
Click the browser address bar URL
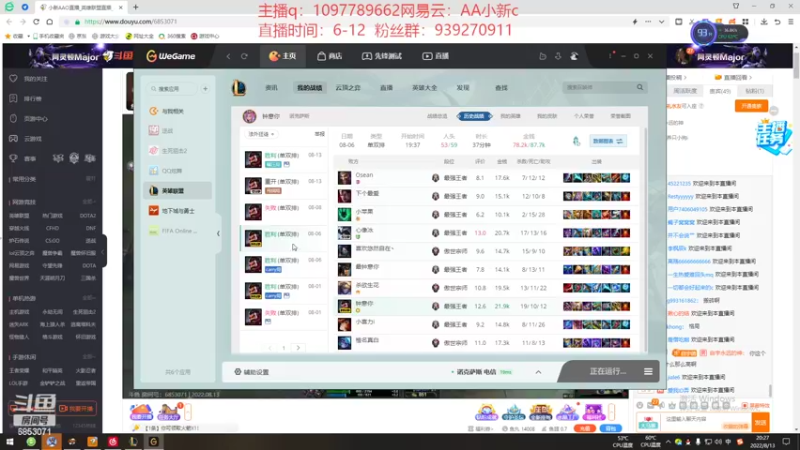131,22
